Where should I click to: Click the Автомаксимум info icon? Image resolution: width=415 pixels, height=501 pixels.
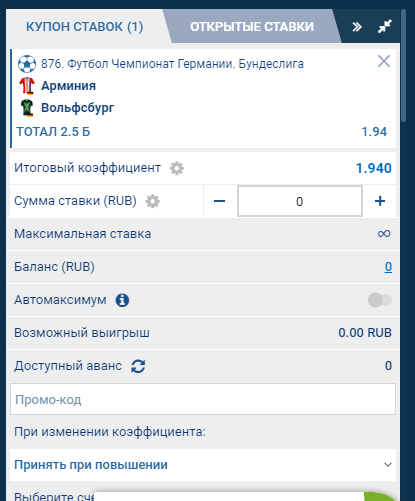[122, 300]
